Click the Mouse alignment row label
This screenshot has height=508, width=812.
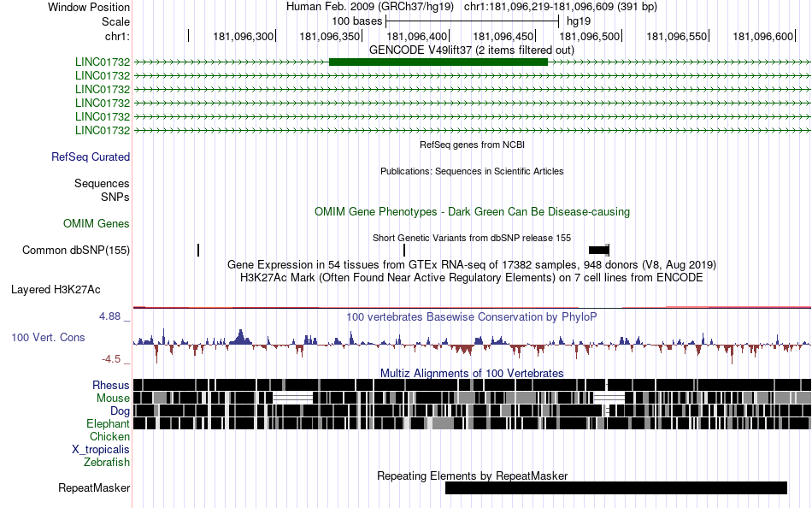(113, 399)
